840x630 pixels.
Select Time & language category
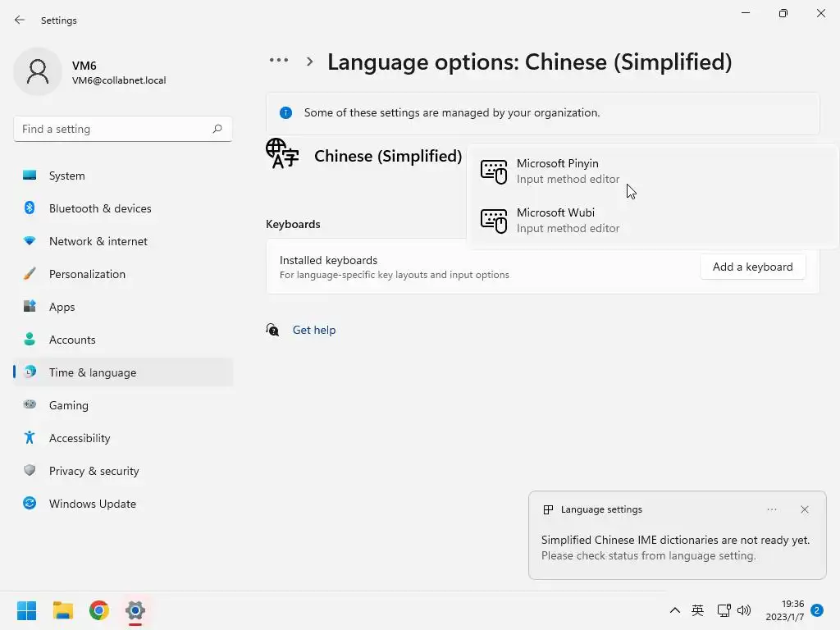(x=123, y=372)
